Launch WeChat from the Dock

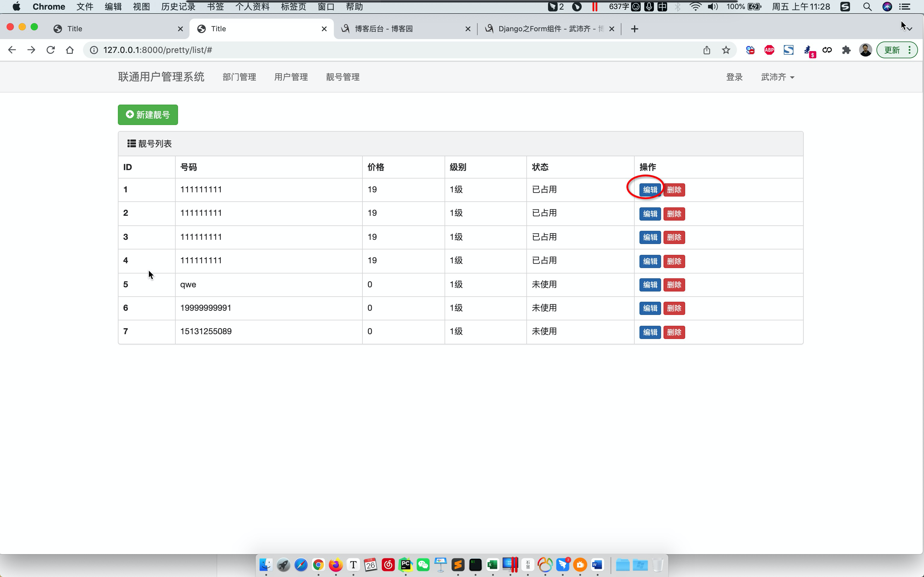pos(423,565)
